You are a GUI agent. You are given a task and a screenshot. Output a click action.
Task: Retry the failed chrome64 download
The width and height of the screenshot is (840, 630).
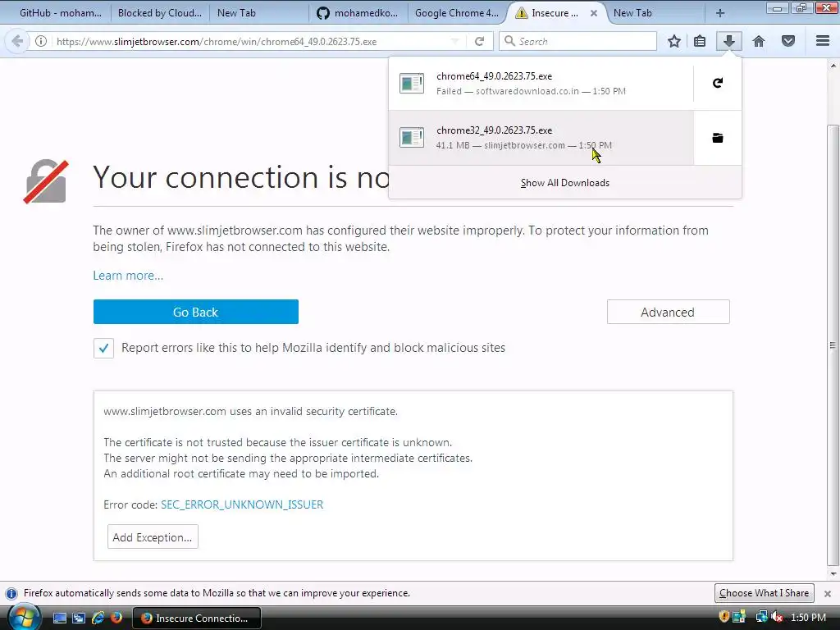(718, 83)
